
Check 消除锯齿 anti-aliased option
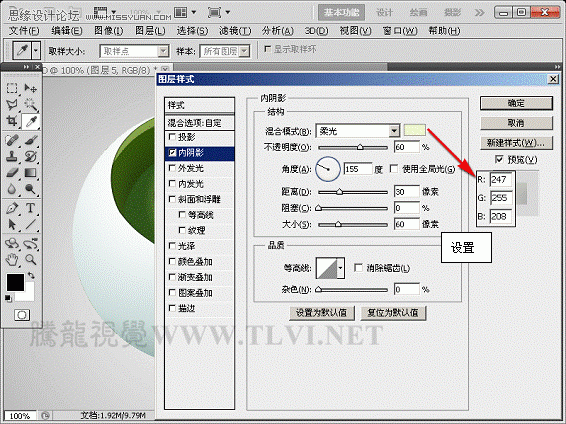point(358,268)
